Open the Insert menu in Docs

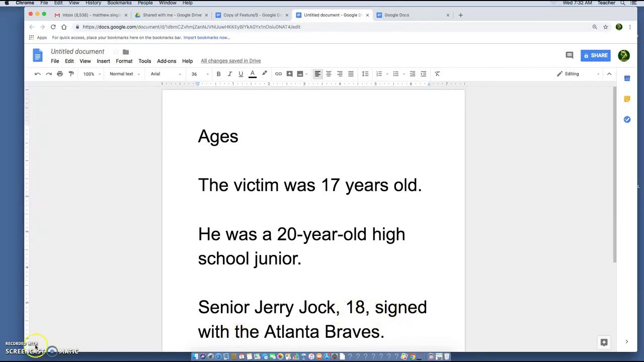tap(103, 61)
